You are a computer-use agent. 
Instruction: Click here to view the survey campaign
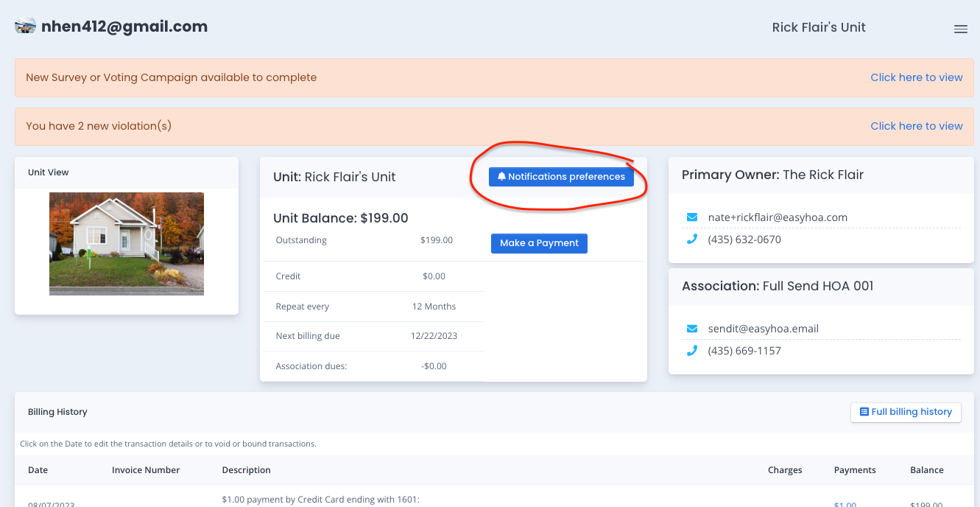coord(917,77)
